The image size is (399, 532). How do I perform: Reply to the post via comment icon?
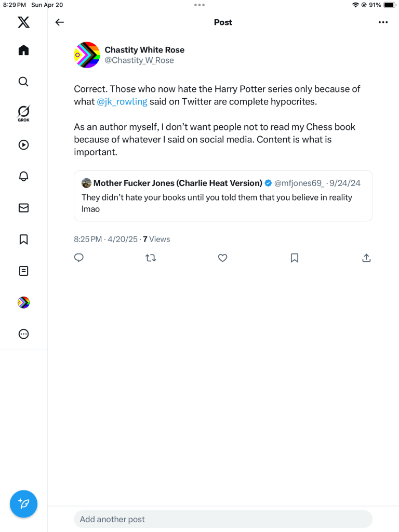[x=79, y=258]
